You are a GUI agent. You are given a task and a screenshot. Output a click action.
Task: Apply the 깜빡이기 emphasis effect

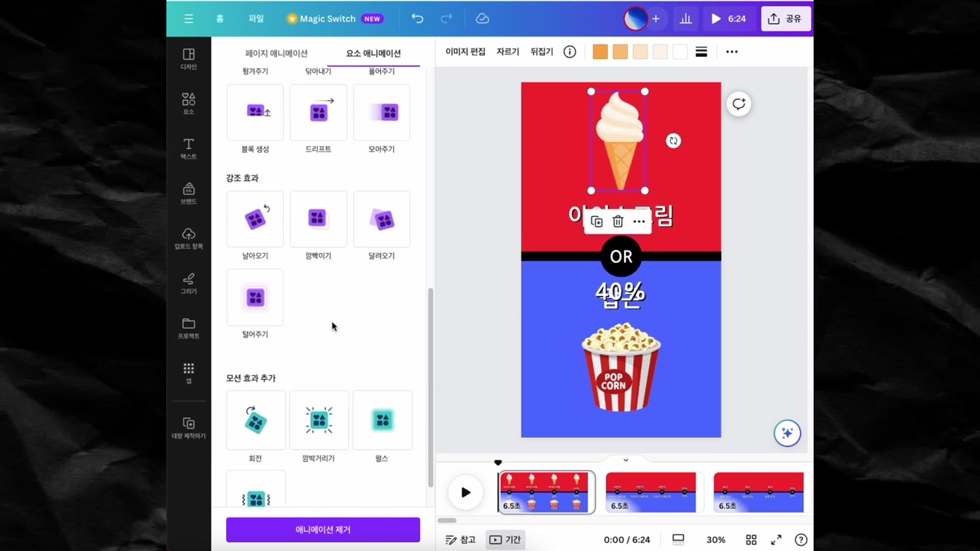[x=319, y=219]
